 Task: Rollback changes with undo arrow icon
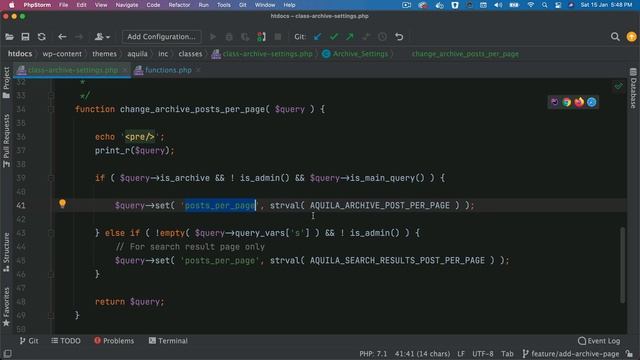click(x=399, y=37)
